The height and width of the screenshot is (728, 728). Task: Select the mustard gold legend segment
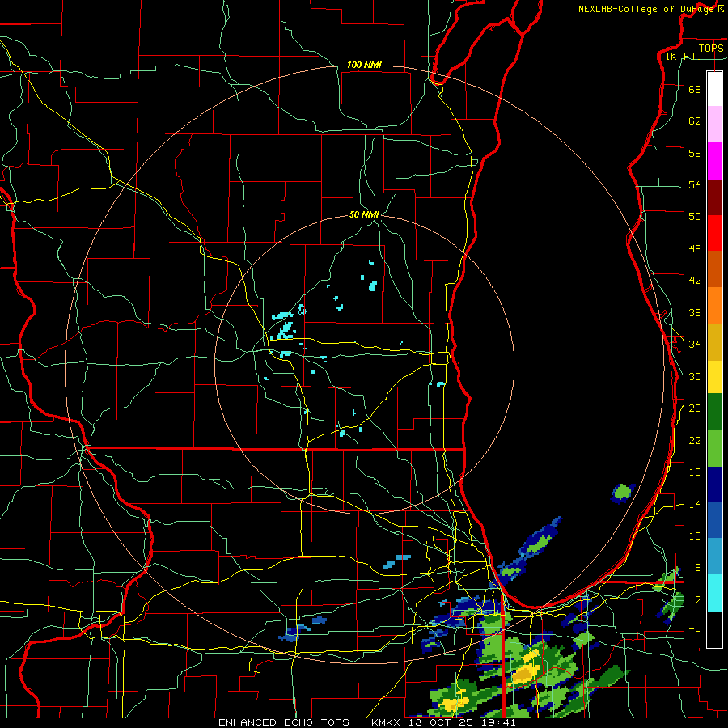[714, 343]
